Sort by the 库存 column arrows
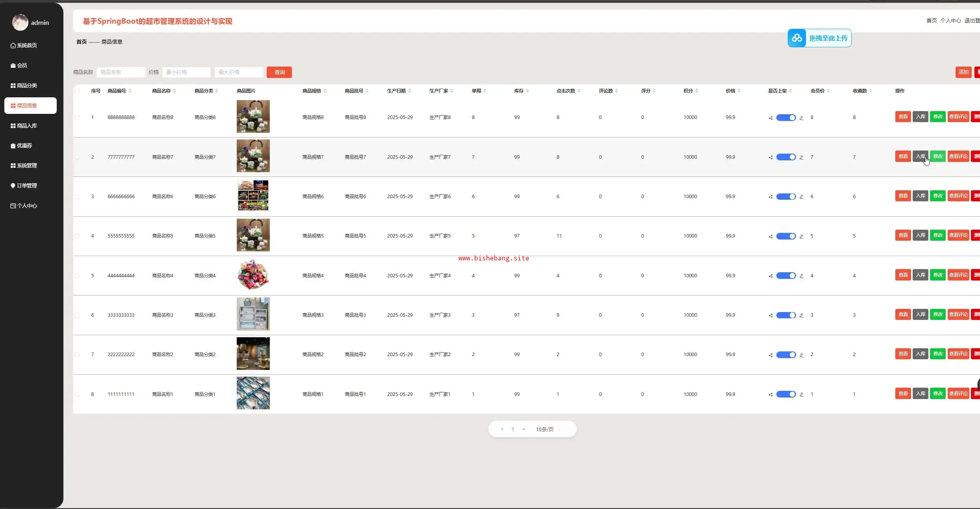Screen dimensions: 980x509 coord(527,91)
